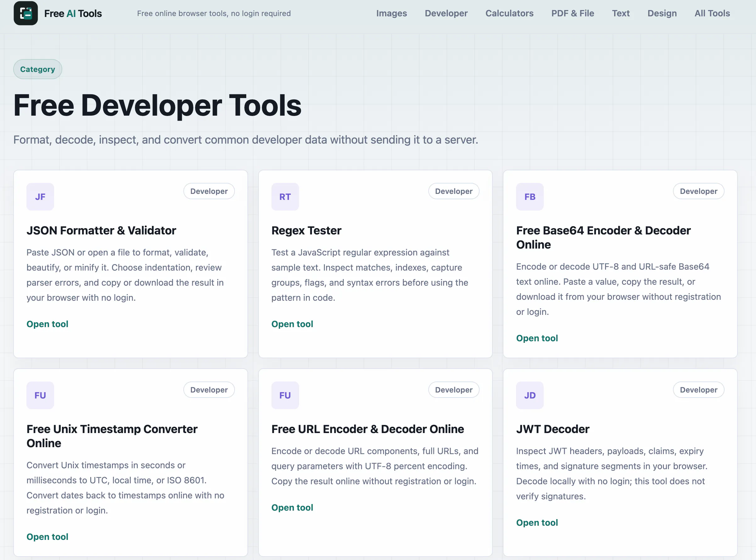Click the Free Unix Timestamp Converter Online heading
This screenshot has width=756, height=560.
coord(112,436)
